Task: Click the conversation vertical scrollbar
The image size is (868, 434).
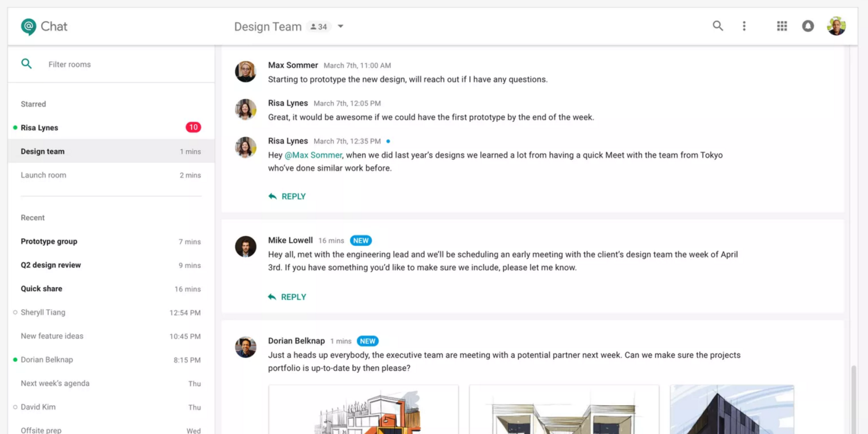Action: pyautogui.click(x=853, y=399)
